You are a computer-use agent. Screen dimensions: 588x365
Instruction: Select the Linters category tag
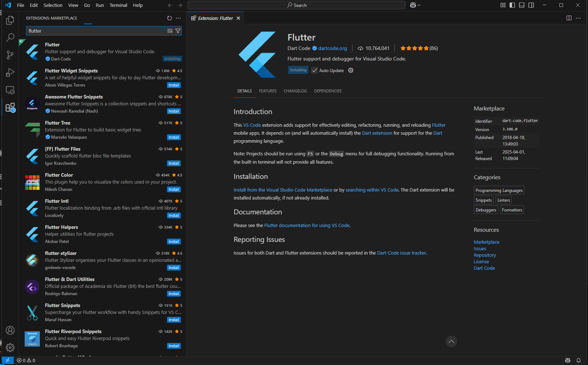[504, 200]
